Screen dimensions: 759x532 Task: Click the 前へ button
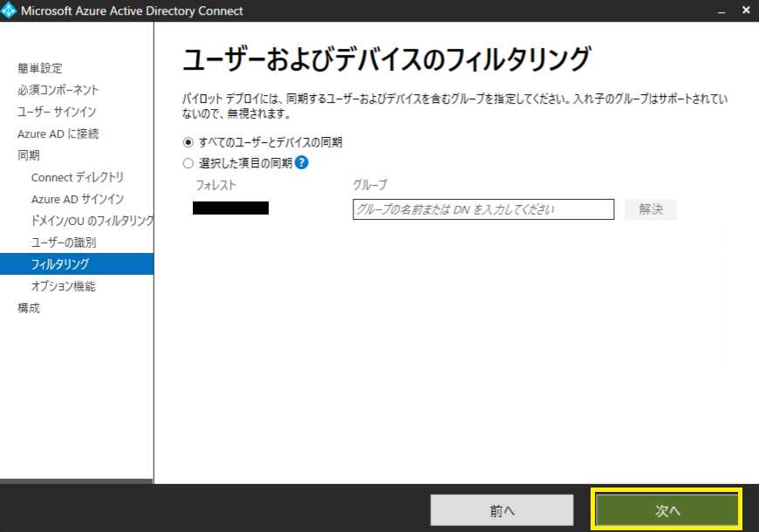tap(502, 510)
